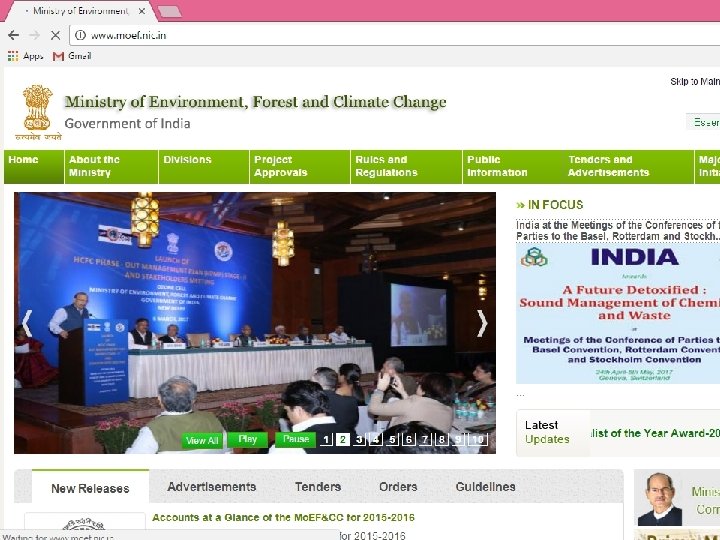Viewport: 720px width, 540px height.
Task: Open the Gmail bookmark
Action: (72, 56)
